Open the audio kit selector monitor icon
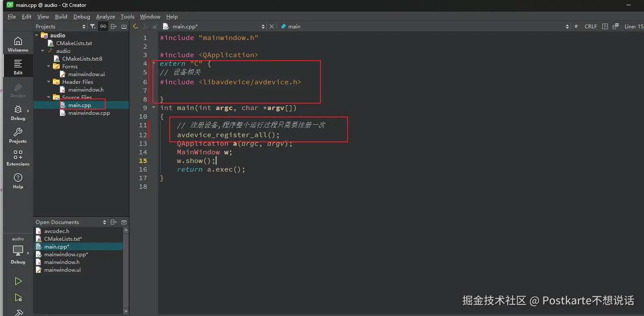The width and height of the screenshot is (644, 316). [x=18, y=251]
